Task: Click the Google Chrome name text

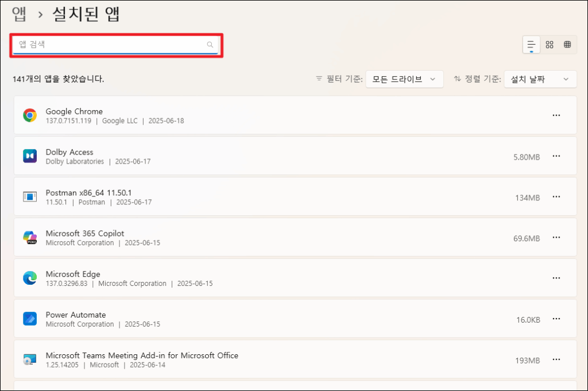Action: [74, 111]
